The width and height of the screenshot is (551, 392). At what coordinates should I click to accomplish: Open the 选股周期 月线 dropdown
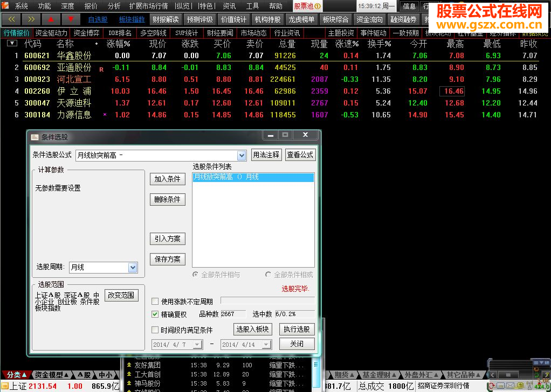click(x=133, y=268)
